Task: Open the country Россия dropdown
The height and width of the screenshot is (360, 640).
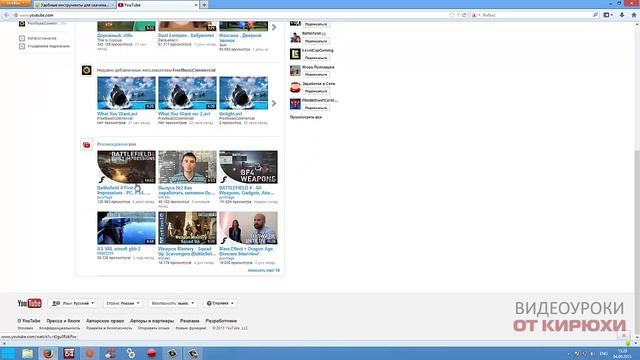Action: pos(123,303)
